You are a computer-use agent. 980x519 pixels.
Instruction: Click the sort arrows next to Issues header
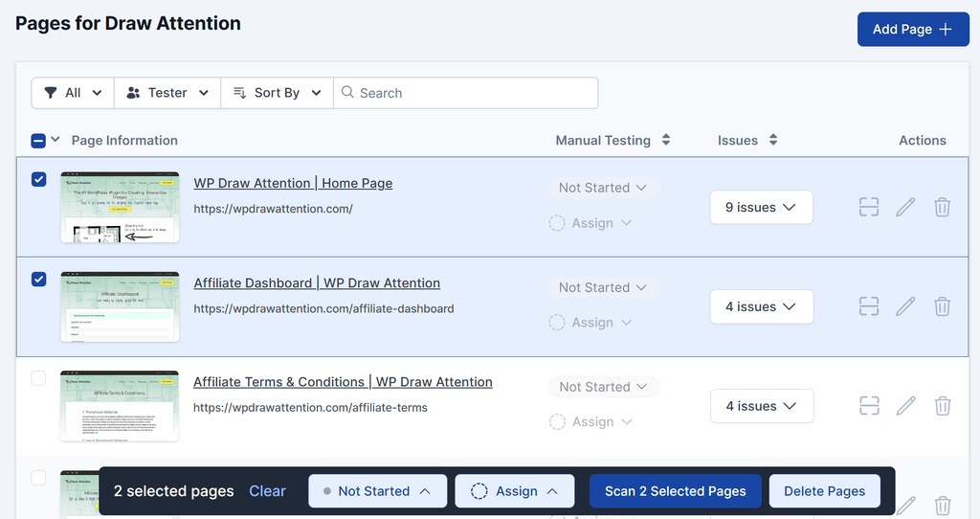[773, 140]
